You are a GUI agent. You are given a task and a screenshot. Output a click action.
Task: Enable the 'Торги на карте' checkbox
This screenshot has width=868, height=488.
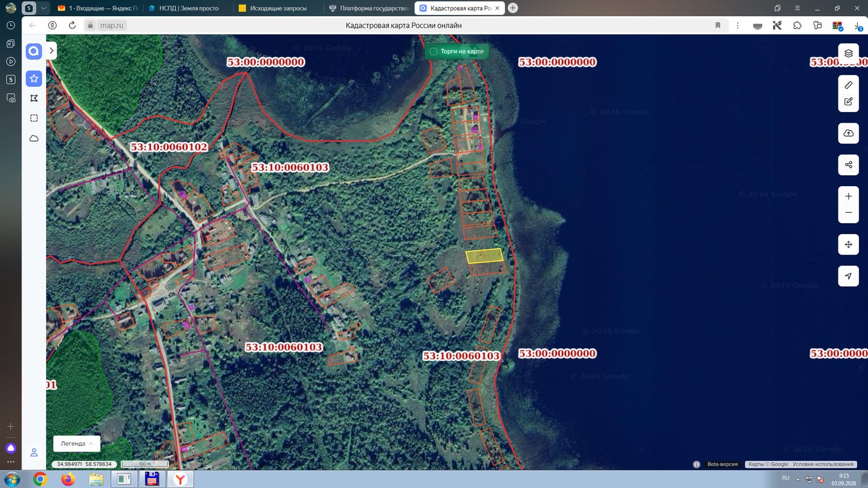433,51
